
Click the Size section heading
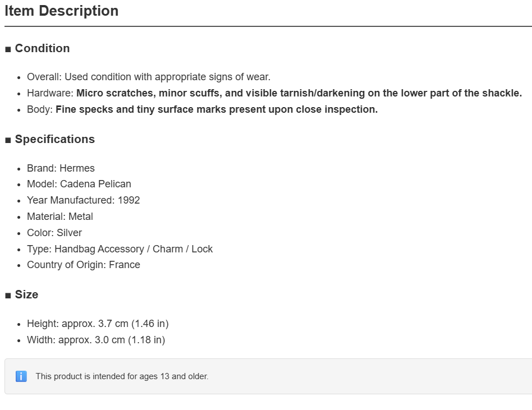(x=26, y=294)
